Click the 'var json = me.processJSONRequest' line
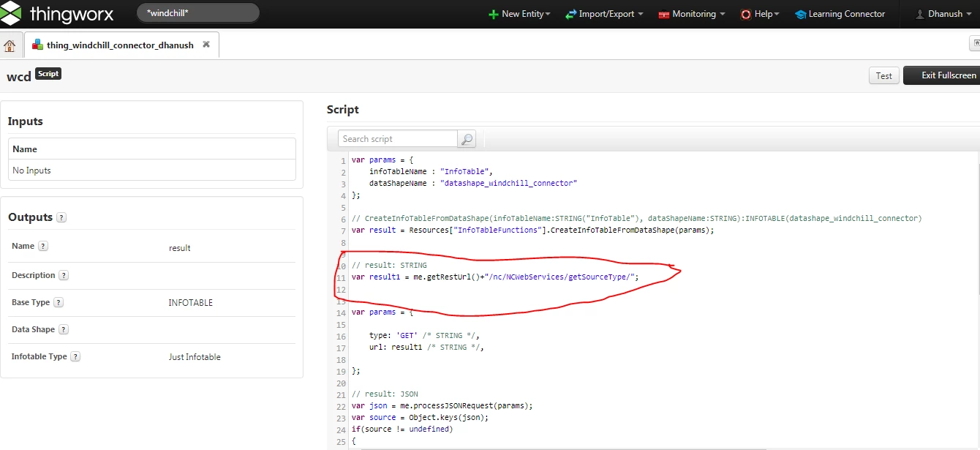Screen dimensions: 980x450 442,405
